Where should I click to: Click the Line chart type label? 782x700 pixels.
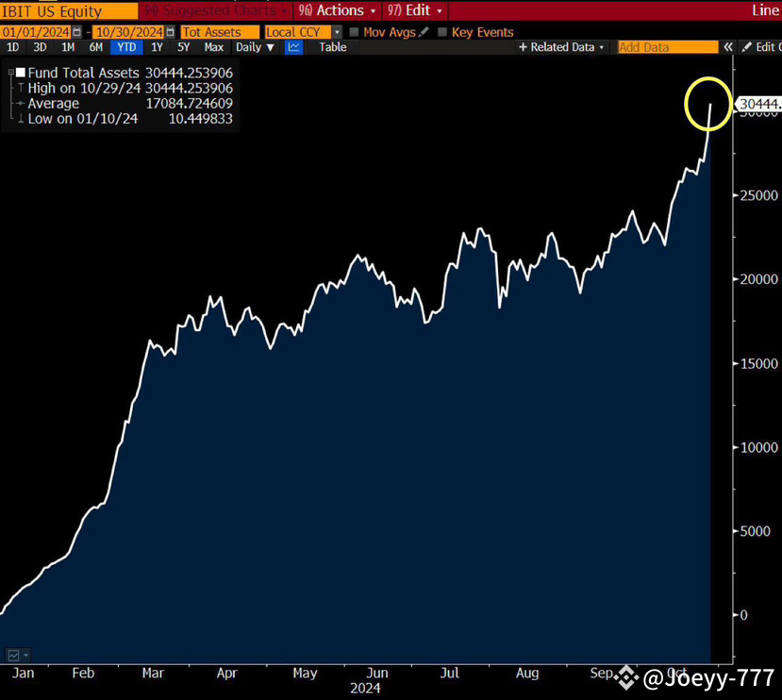point(766,10)
